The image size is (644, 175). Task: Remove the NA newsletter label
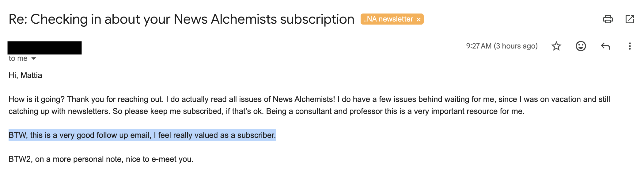click(x=419, y=19)
